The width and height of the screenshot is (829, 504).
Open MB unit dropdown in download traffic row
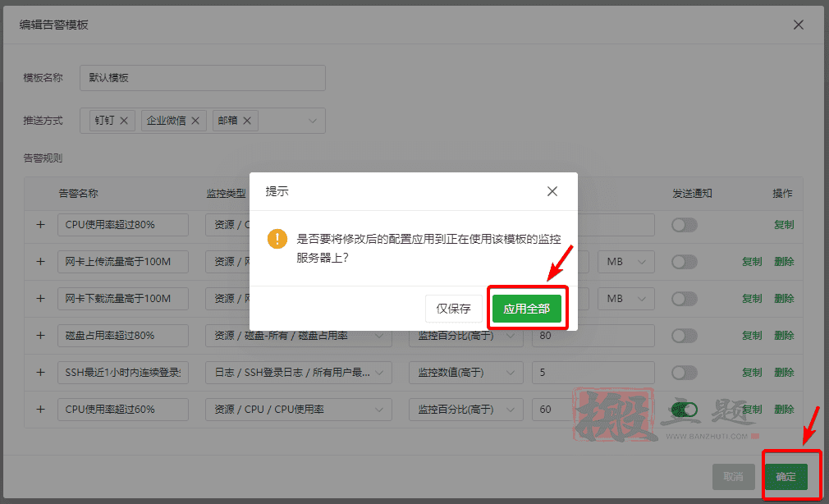[626, 299]
